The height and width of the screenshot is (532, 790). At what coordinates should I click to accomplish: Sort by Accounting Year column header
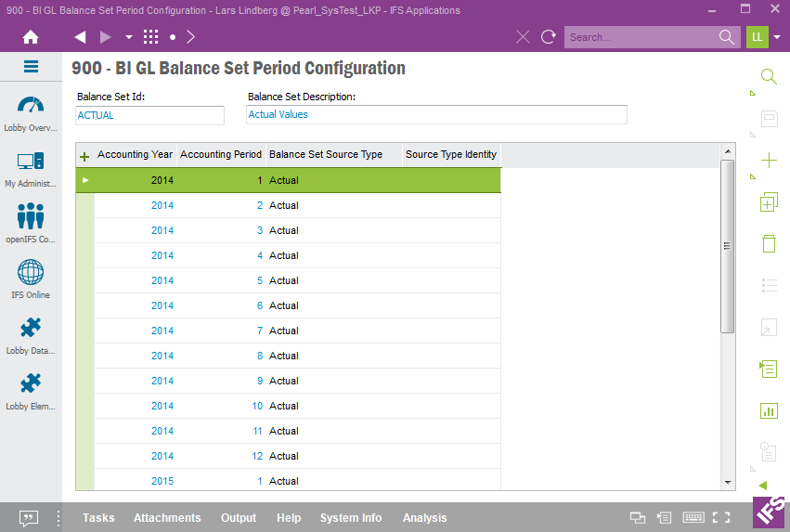pyautogui.click(x=135, y=154)
